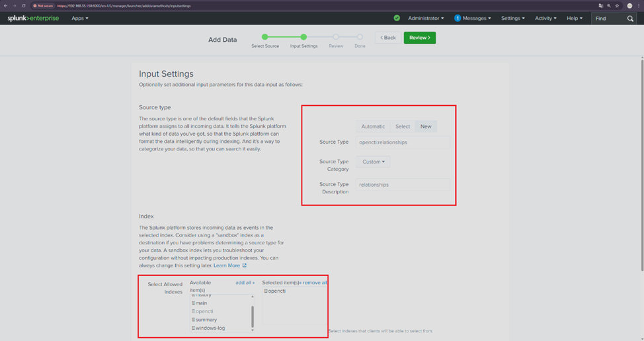Open the Custom source type category dropdown

tap(373, 162)
